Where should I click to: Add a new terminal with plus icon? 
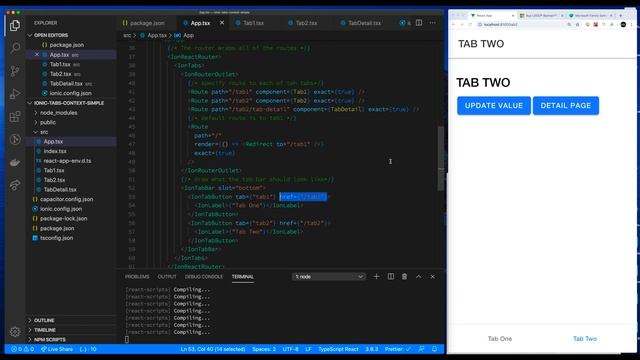point(376,276)
